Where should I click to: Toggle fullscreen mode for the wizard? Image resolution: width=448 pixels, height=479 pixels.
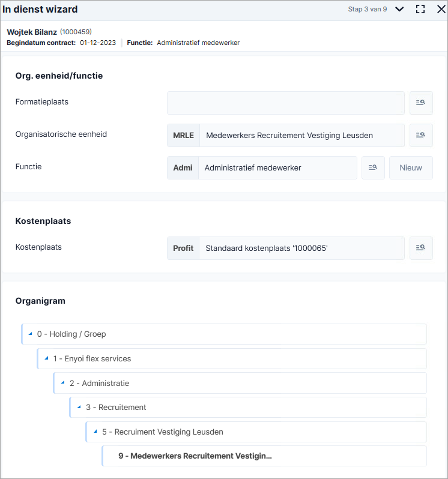[x=420, y=9]
